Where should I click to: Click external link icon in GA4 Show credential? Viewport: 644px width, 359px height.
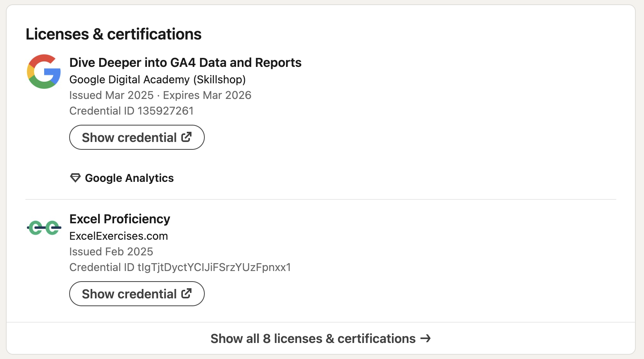pos(186,137)
